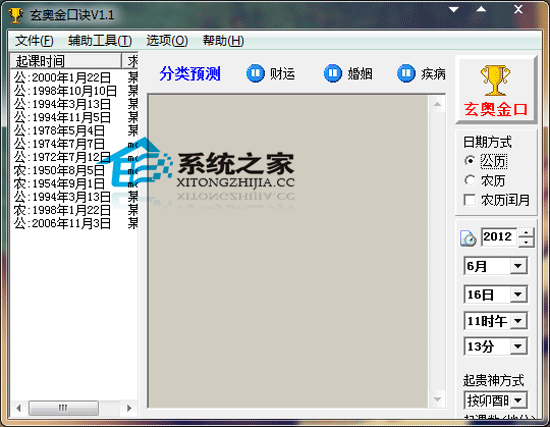This screenshot has width=550, height=427.
Task: Select row 公:2000年1月22日
Action: click(x=62, y=78)
